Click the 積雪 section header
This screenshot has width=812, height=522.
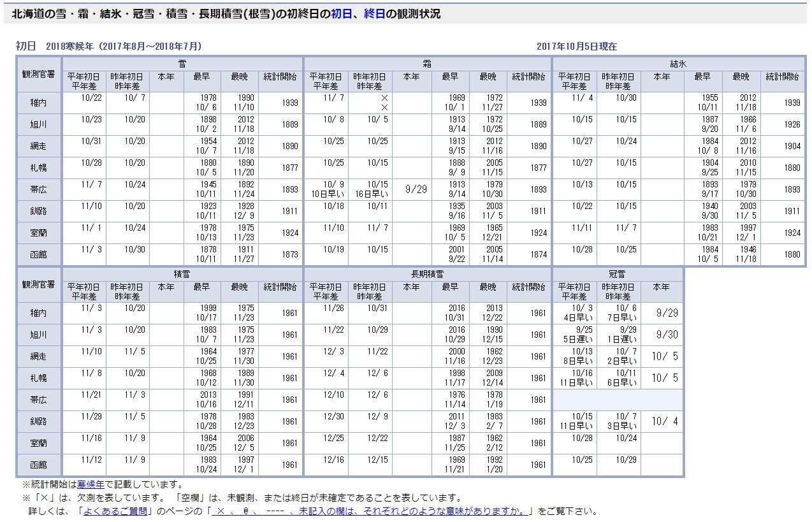tap(182, 273)
